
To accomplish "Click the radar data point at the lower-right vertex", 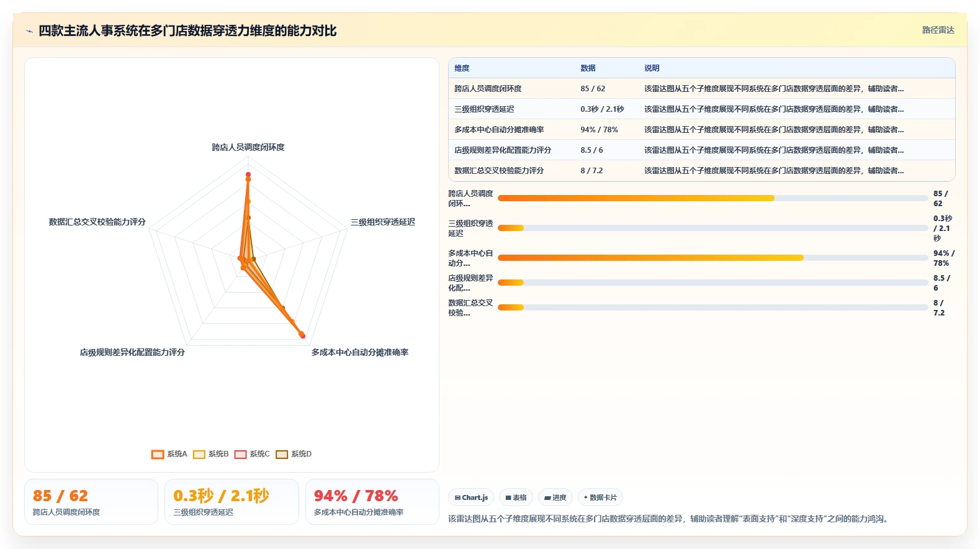I will coord(303,336).
